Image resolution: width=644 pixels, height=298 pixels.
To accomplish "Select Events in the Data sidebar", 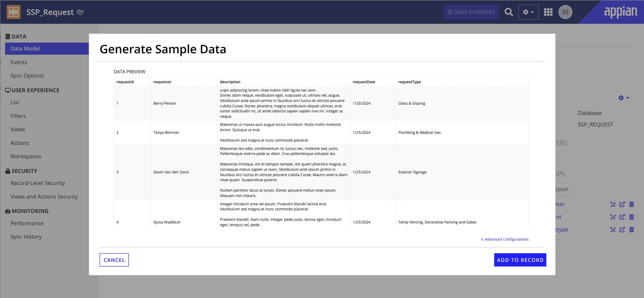I will tap(19, 62).
